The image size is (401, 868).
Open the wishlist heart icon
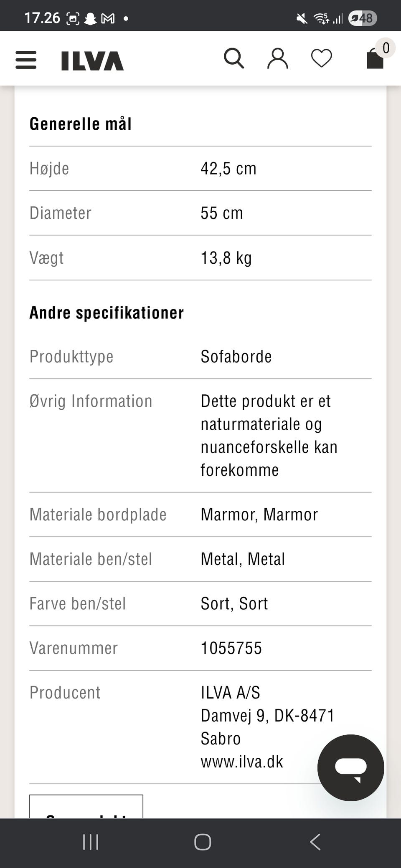click(x=321, y=58)
